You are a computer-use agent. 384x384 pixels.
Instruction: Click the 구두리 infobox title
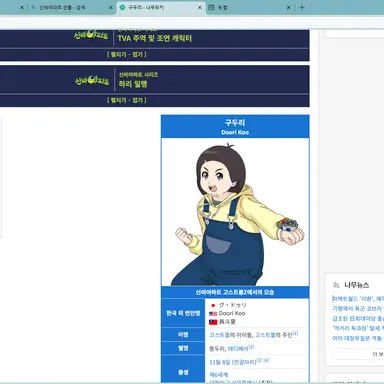pos(235,123)
